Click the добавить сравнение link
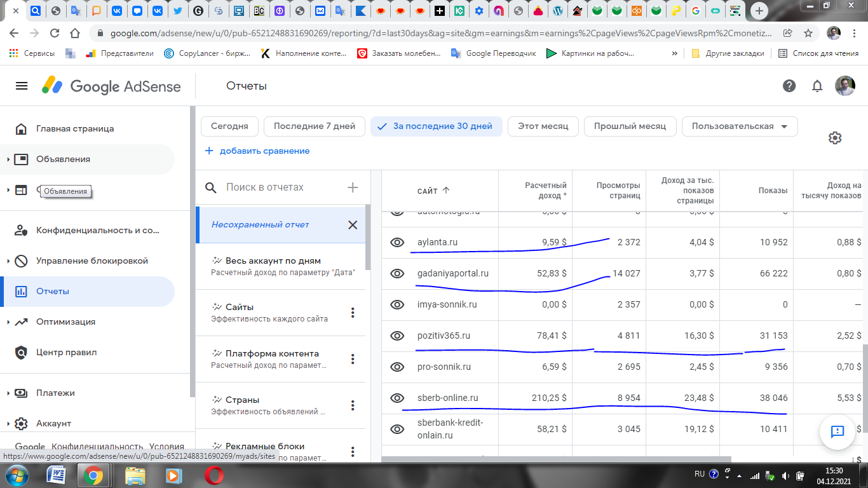Screen dimensions: 868x488 (257, 151)
